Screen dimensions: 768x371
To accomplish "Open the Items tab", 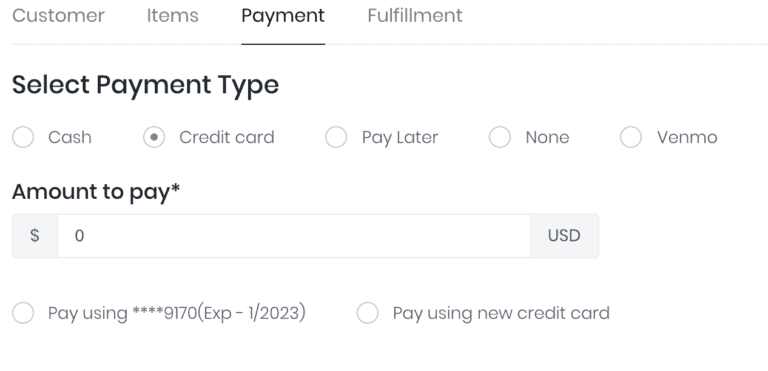I will tap(172, 16).
